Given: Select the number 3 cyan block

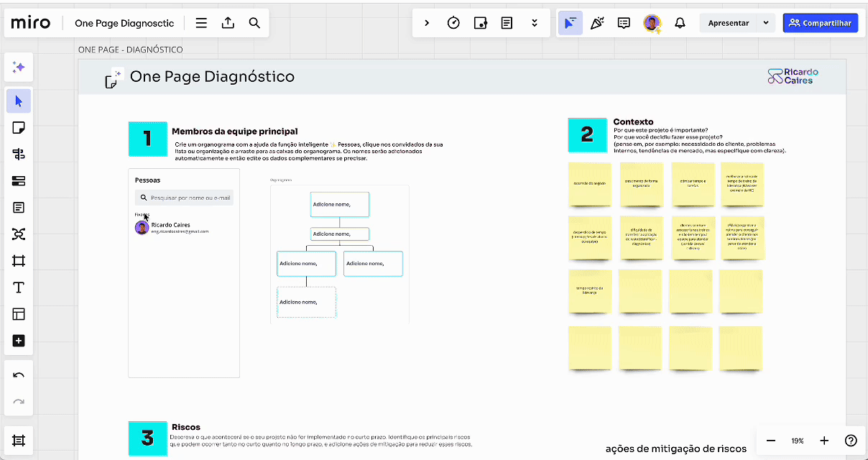Looking at the screenshot, I should (x=148, y=438).
